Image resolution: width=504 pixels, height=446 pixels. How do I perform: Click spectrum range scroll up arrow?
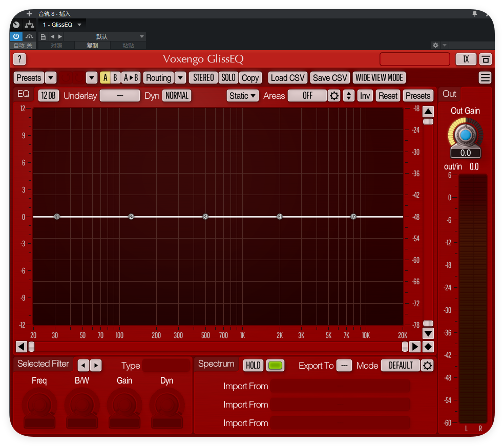point(428,112)
